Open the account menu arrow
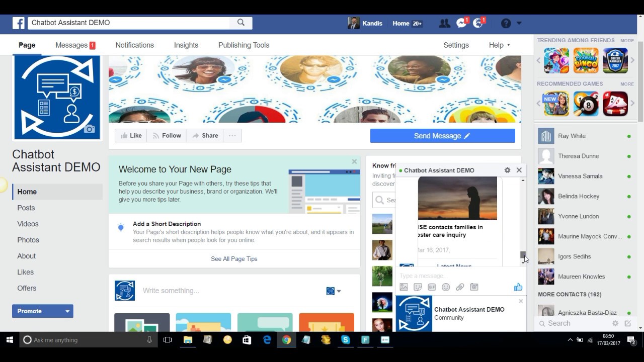 point(519,23)
